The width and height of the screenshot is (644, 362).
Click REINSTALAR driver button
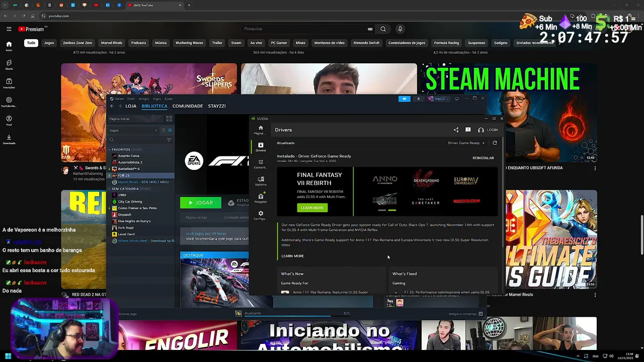(x=483, y=158)
